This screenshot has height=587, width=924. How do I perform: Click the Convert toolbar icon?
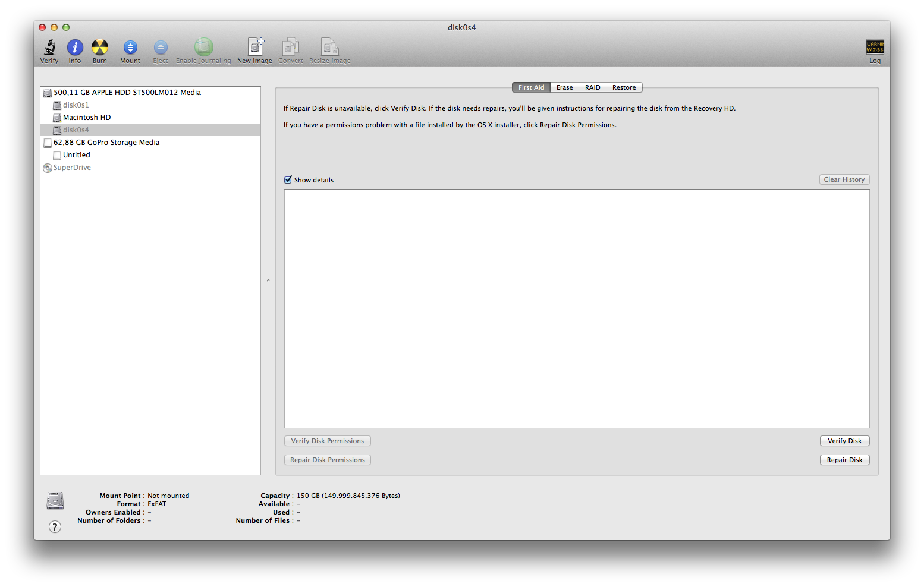click(291, 47)
